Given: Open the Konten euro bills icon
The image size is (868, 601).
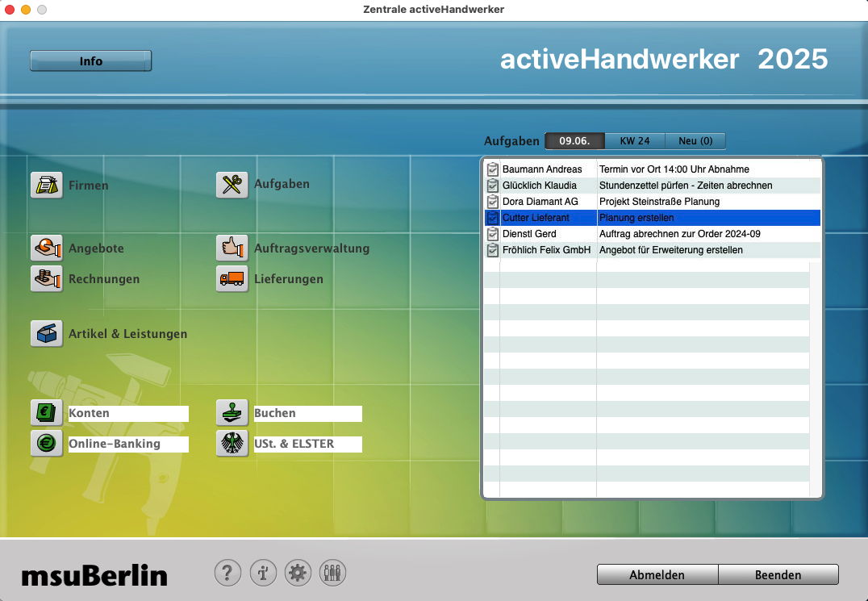Looking at the screenshot, I should [x=47, y=413].
